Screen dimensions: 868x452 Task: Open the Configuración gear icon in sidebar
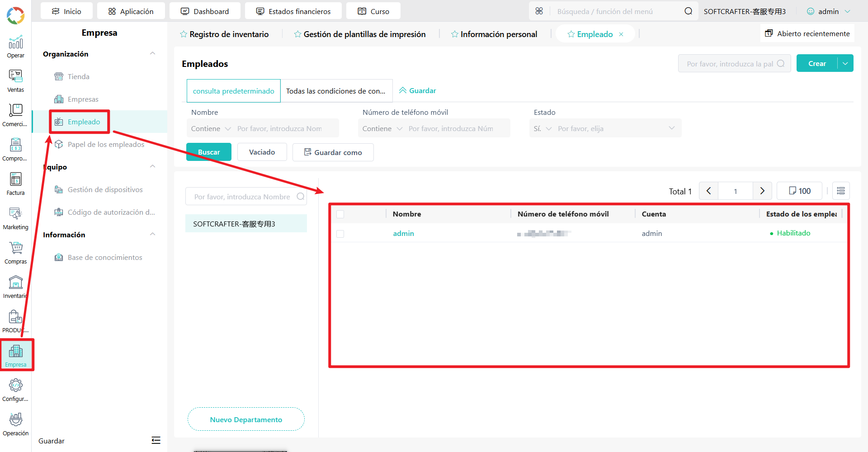(15, 385)
